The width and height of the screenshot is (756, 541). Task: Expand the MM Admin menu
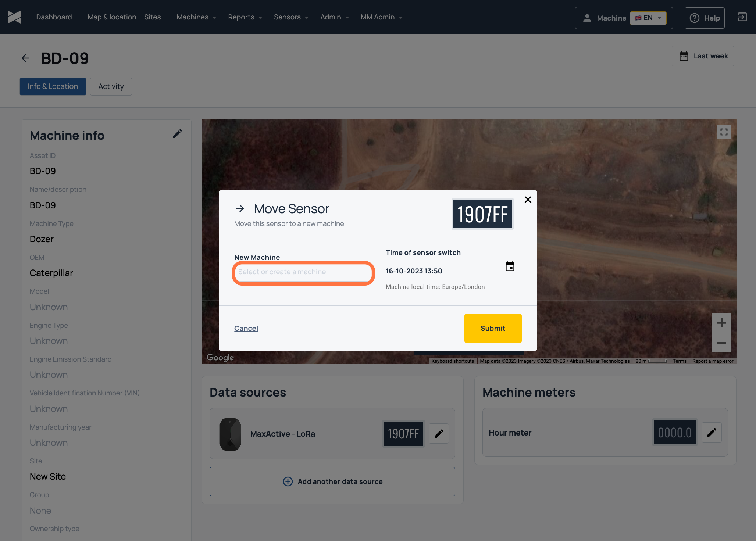pyautogui.click(x=381, y=17)
